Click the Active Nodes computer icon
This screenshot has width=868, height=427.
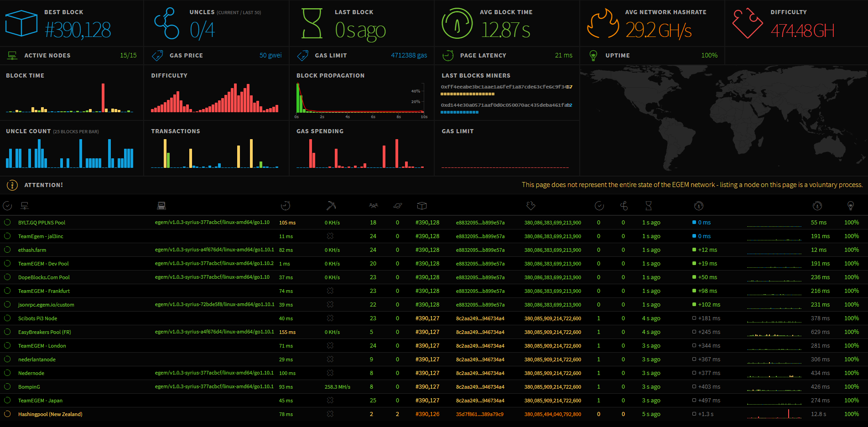tap(12, 56)
